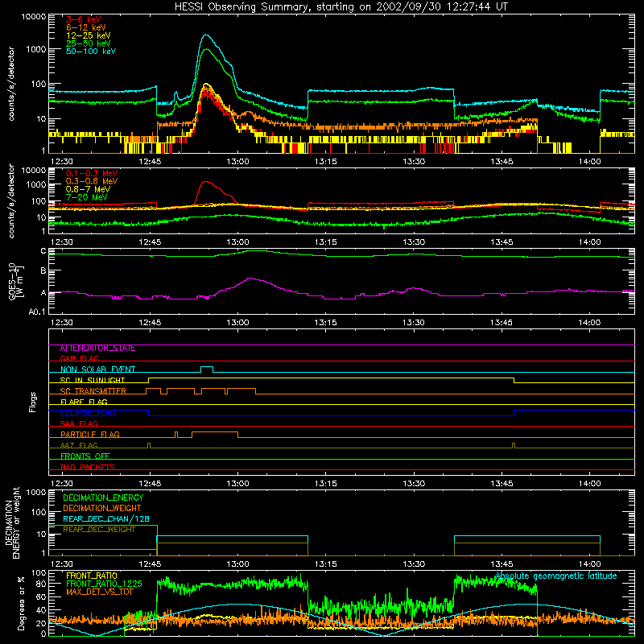
Task: Select the cyan 50-100 keV legend label
Action: [x=90, y=52]
